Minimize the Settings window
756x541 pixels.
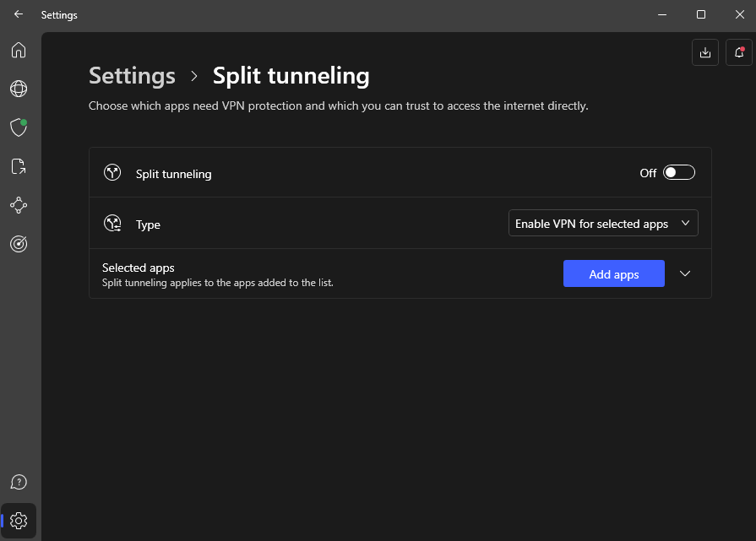pyautogui.click(x=661, y=14)
